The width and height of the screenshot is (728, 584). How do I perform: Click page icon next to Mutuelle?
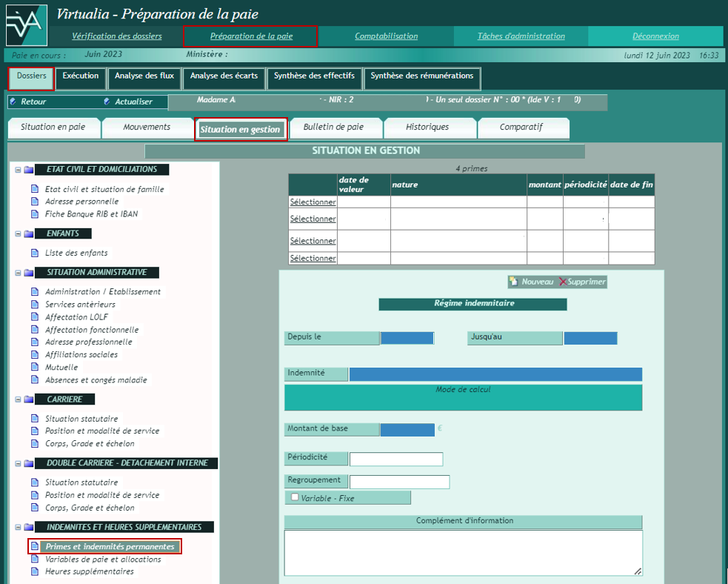click(34, 368)
